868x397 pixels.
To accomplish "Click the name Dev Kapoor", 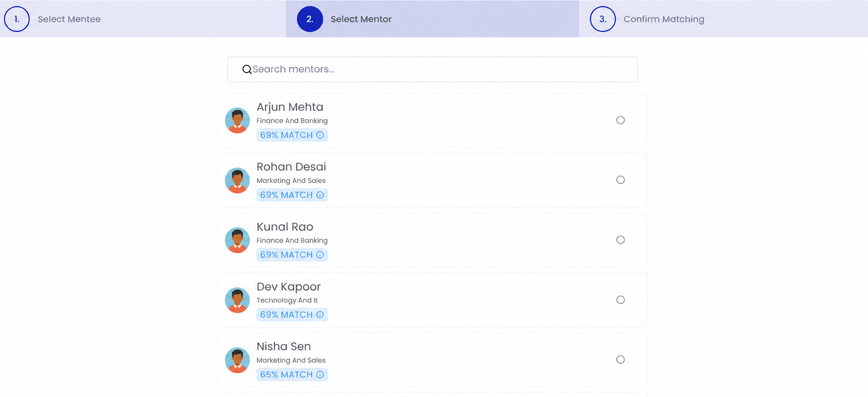I will 288,287.
